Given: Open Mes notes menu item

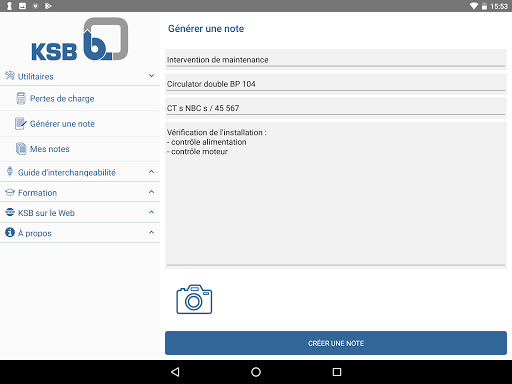Looking at the screenshot, I should [x=80, y=149].
